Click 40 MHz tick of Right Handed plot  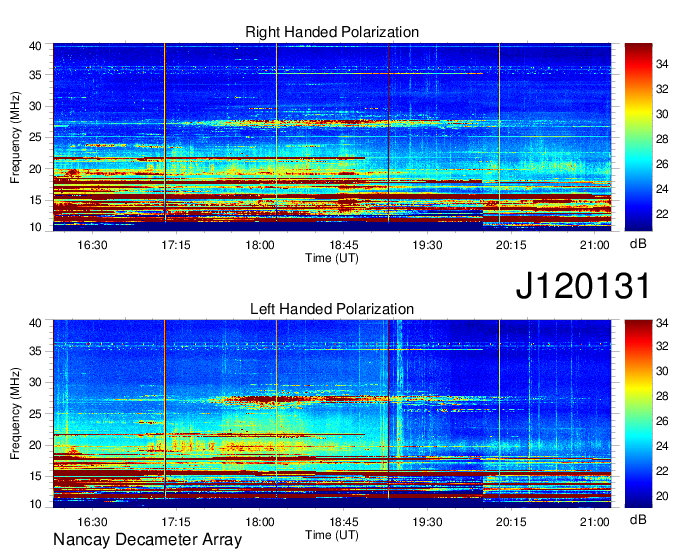[x=35, y=46]
